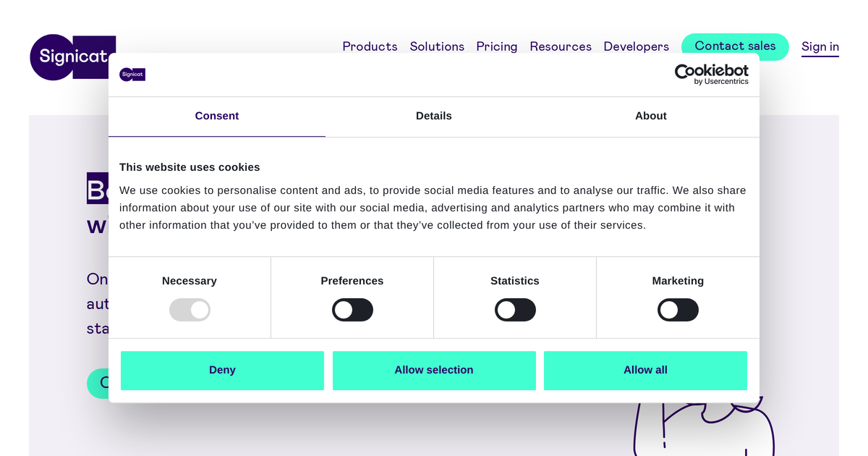Click the Pricing menu item

[497, 46]
